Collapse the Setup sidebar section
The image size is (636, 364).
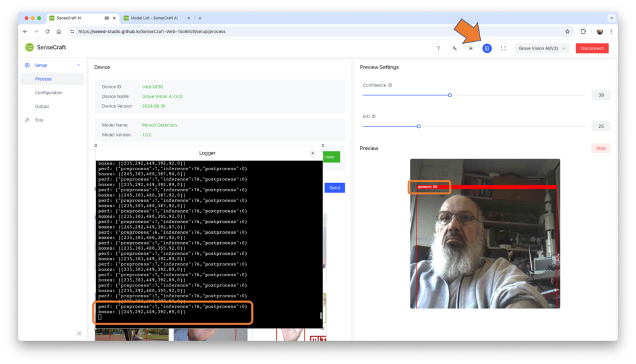(78, 65)
